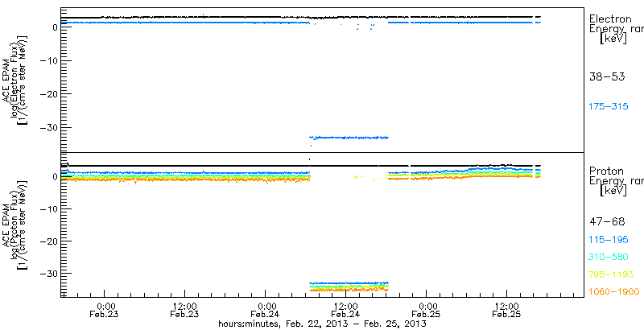The image size is (644, 330).
Task: Click the orange proton dropout segment near -35
Action: tap(349, 290)
